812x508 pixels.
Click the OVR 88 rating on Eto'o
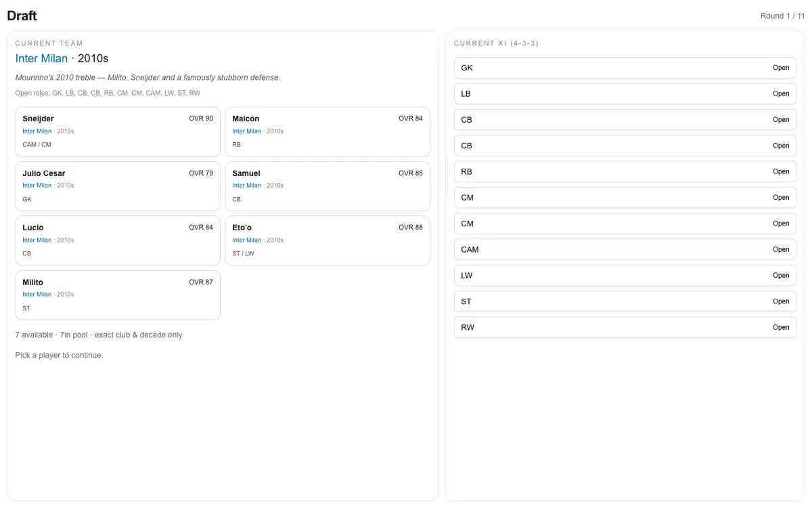411,228
